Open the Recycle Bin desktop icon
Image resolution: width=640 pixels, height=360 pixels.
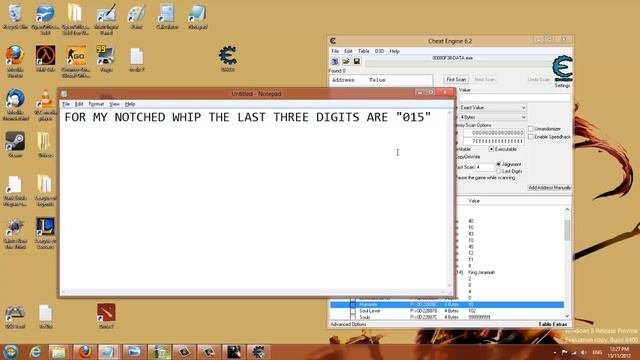click(x=15, y=17)
